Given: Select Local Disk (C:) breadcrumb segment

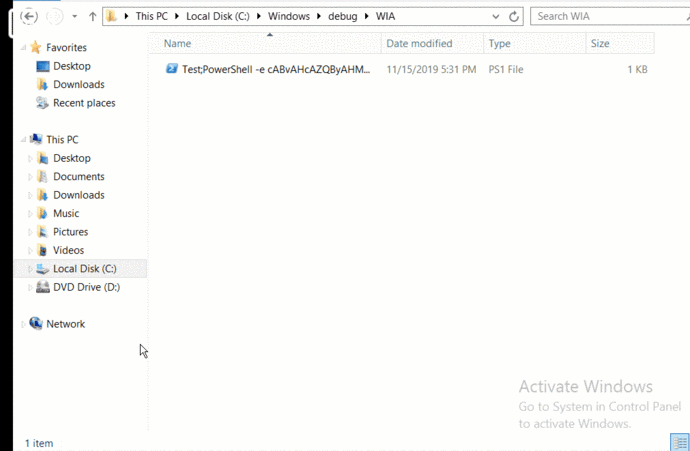Looking at the screenshot, I should click(218, 16).
